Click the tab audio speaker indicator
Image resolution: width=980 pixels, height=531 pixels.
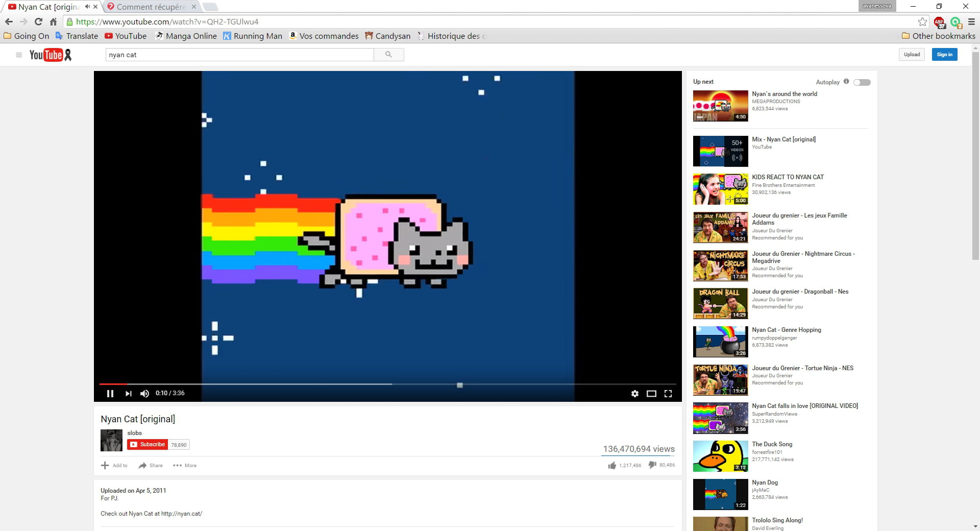[x=87, y=7]
